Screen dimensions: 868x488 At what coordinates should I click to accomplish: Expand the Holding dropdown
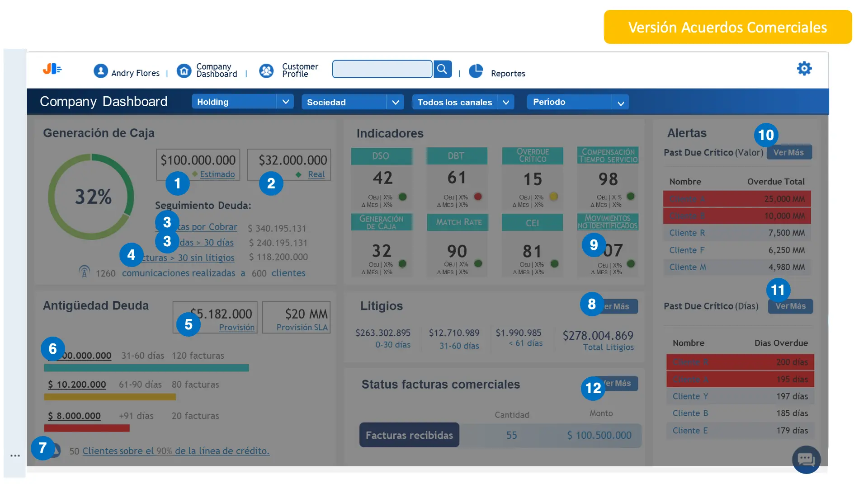pyautogui.click(x=285, y=102)
